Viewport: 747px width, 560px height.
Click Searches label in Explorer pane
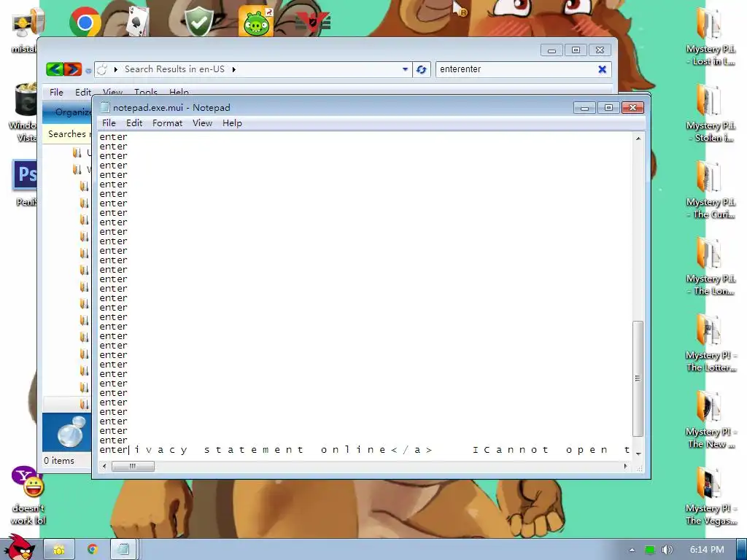pyautogui.click(x=66, y=134)
